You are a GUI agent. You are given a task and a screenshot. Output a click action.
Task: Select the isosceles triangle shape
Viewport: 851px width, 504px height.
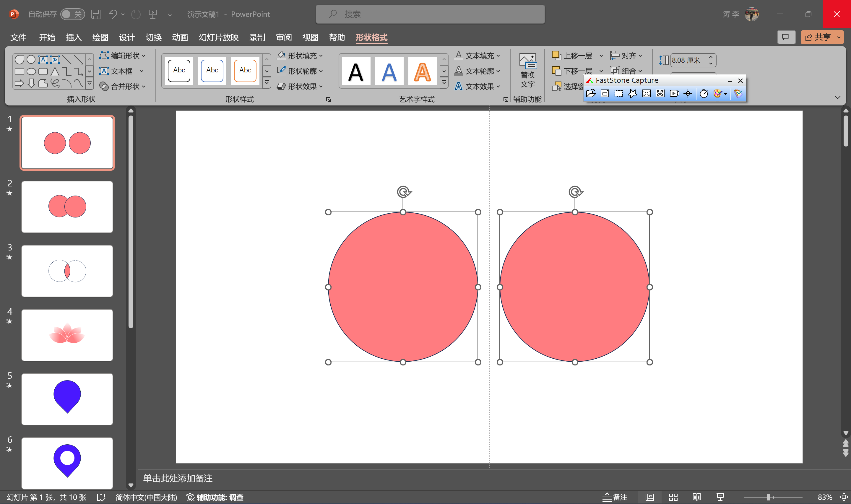55,72
